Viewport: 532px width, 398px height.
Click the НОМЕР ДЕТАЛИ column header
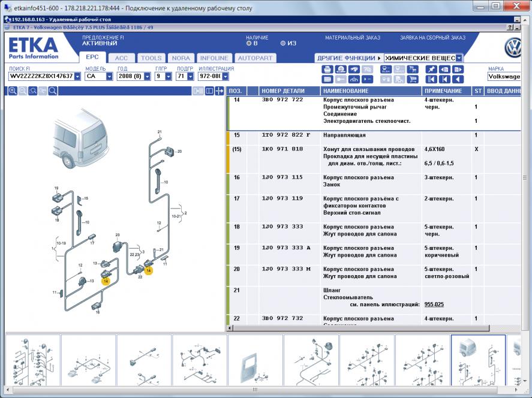(x=290, y=91)
